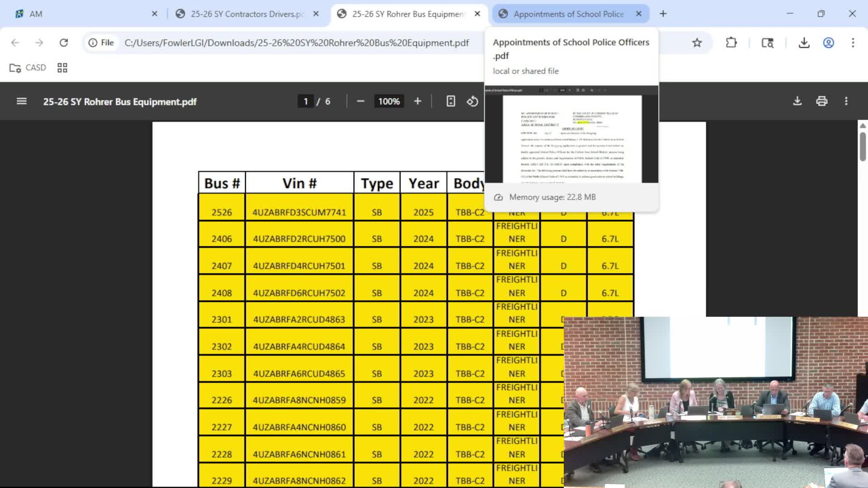
Task: Click the fit to page icon
Action: [x=450, y=101]
